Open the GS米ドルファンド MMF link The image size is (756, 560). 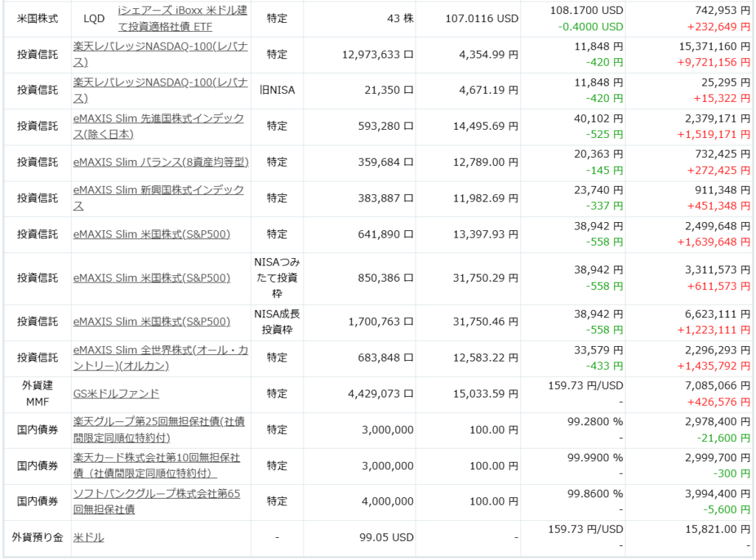(x=116, y=394)
